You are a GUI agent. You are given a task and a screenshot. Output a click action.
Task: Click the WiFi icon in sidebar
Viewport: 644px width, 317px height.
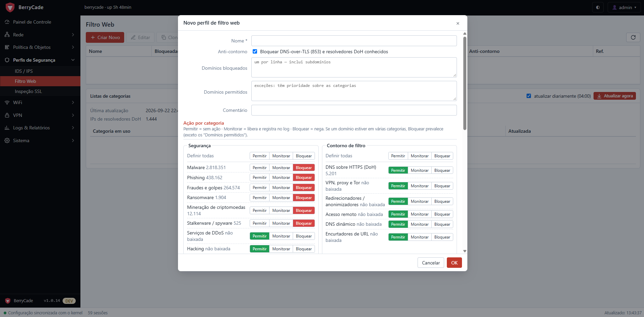(x=7, y=102)
